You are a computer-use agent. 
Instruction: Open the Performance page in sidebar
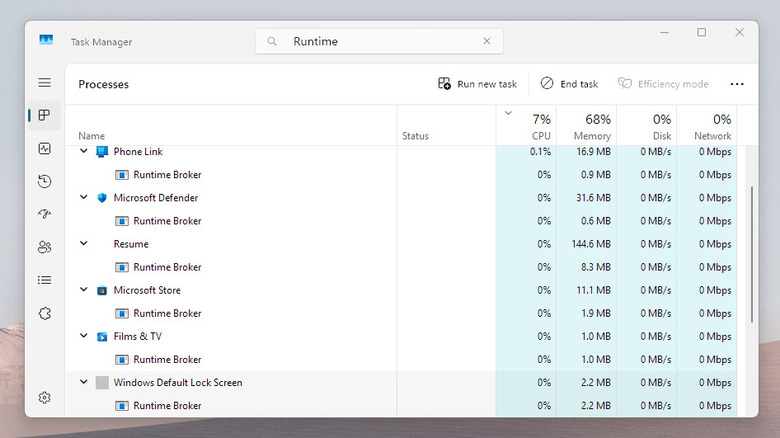[44, 148]
